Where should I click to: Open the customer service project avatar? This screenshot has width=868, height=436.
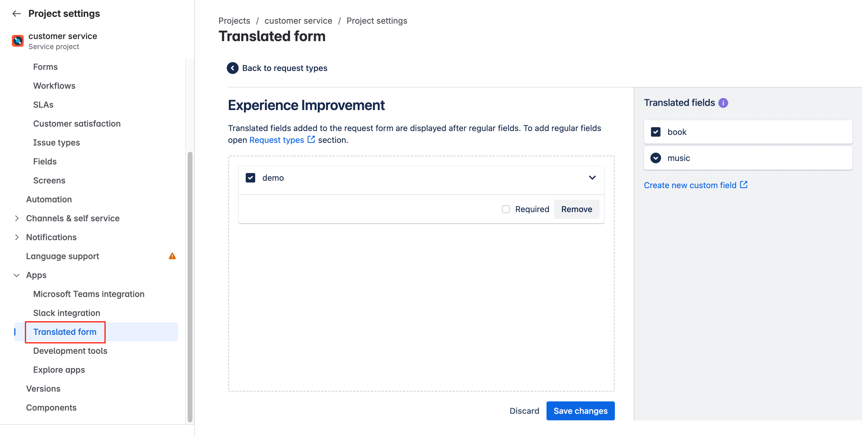[17, 41]
